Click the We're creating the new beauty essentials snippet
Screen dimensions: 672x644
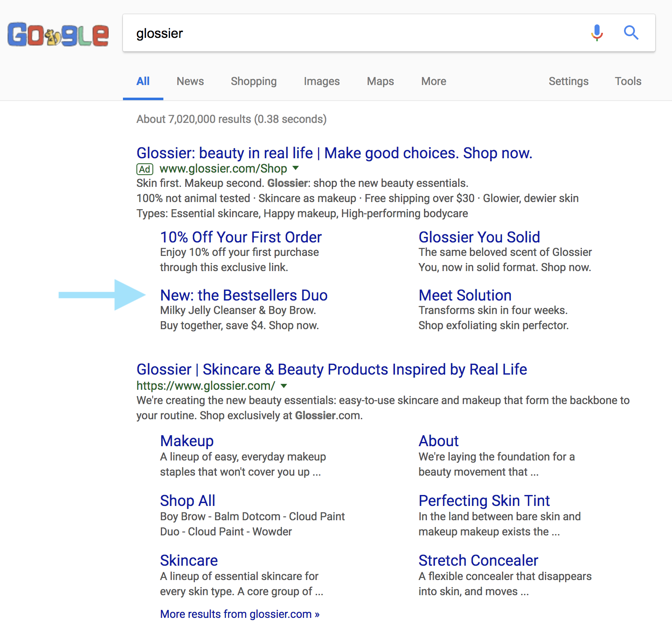click(383, 408)
